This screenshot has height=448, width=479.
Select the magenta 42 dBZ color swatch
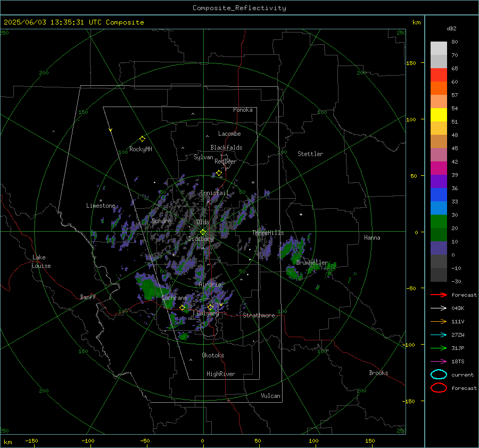pyautogui.click(x=439, y=168)
